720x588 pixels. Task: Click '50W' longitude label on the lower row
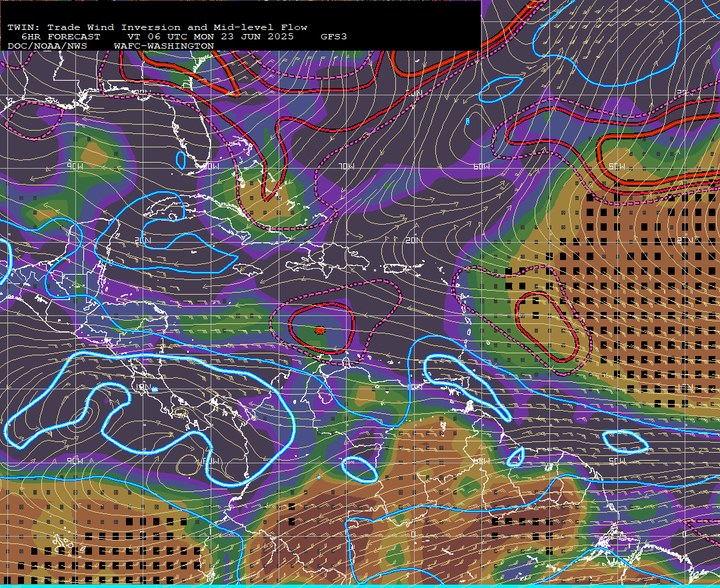pos(617,461)
